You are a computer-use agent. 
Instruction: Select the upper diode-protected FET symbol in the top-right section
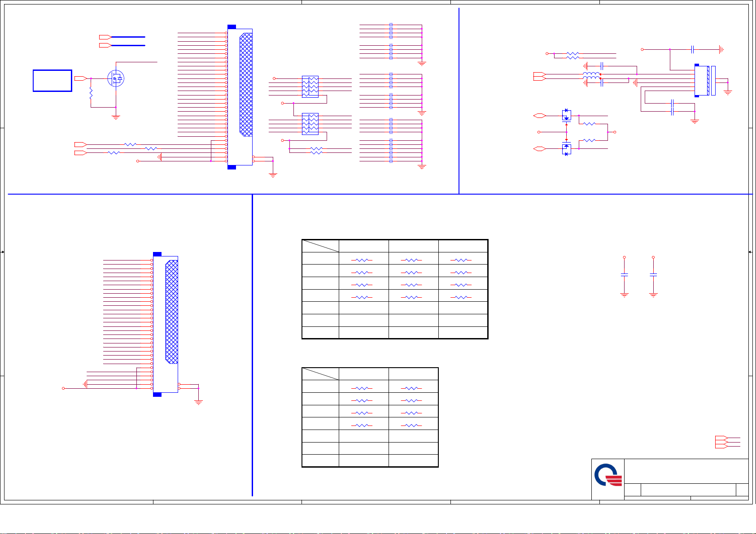pyautogui.click(x=567, y=115)
